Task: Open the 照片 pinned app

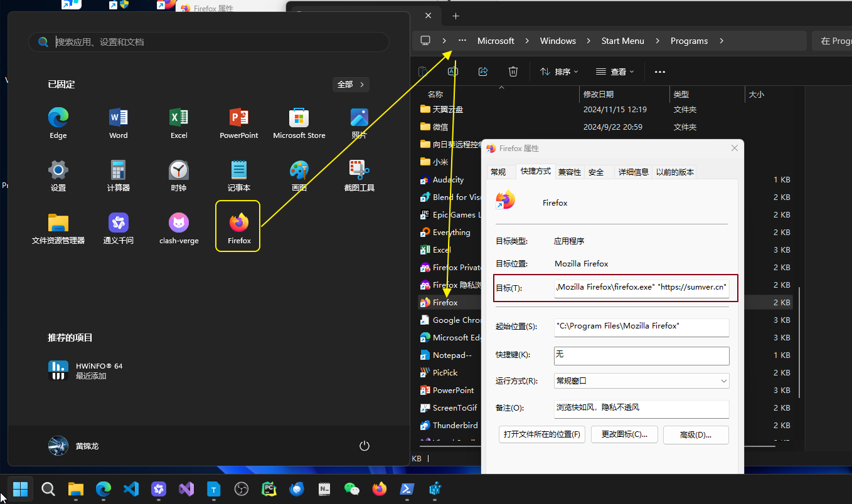Action: (359, 123)
